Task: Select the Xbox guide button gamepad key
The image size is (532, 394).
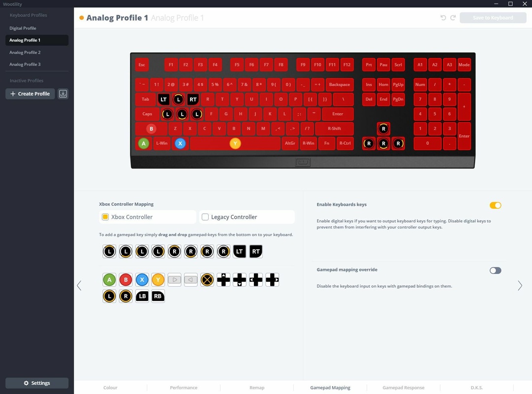Action: (x=207, y=280)
